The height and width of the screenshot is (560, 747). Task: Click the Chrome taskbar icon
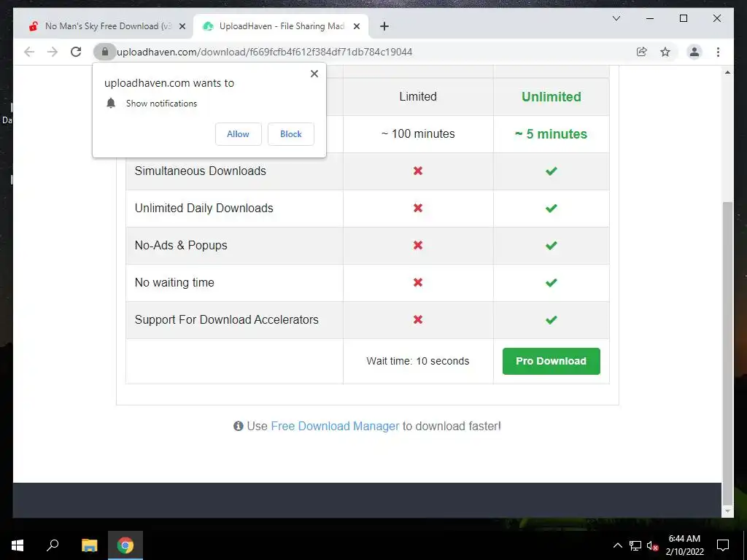[x=125, y=545]
